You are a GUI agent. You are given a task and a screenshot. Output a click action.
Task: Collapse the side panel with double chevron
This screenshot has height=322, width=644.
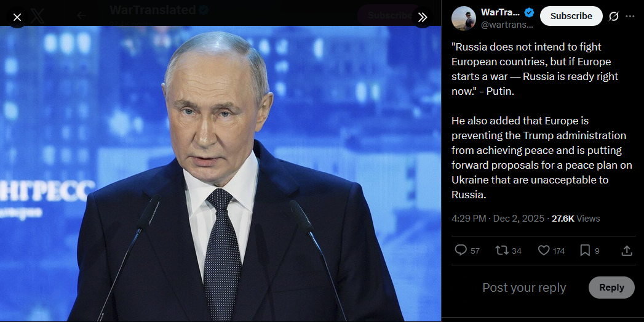[x=422, y=17]
